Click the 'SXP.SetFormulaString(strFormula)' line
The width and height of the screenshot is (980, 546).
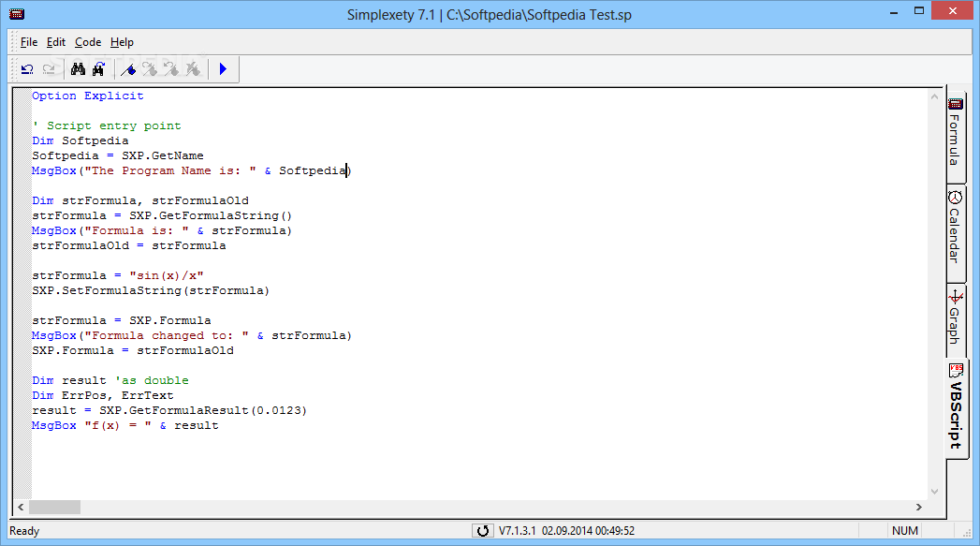pos(151,291)
